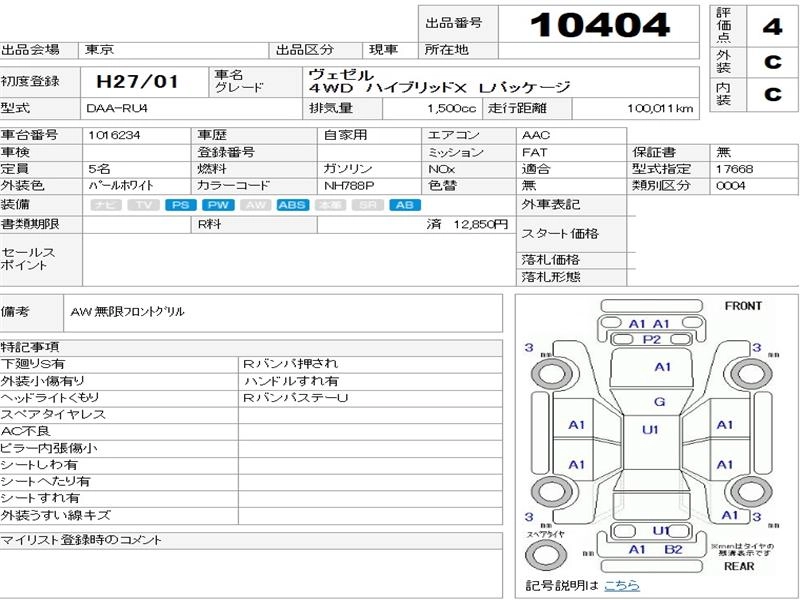Click the chassis number 1016234
The height and width of the screenshot is (600, 800).
click(x=114, y=135)
